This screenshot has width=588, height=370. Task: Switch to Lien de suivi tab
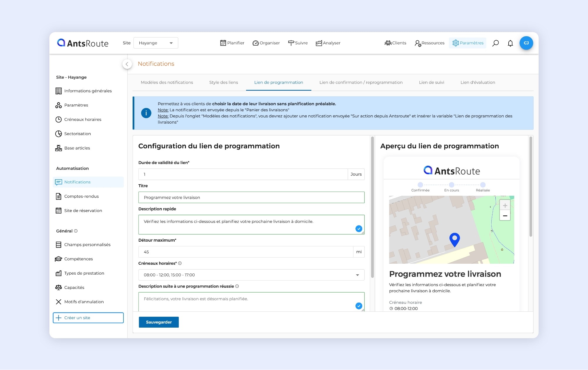(431, 82)
